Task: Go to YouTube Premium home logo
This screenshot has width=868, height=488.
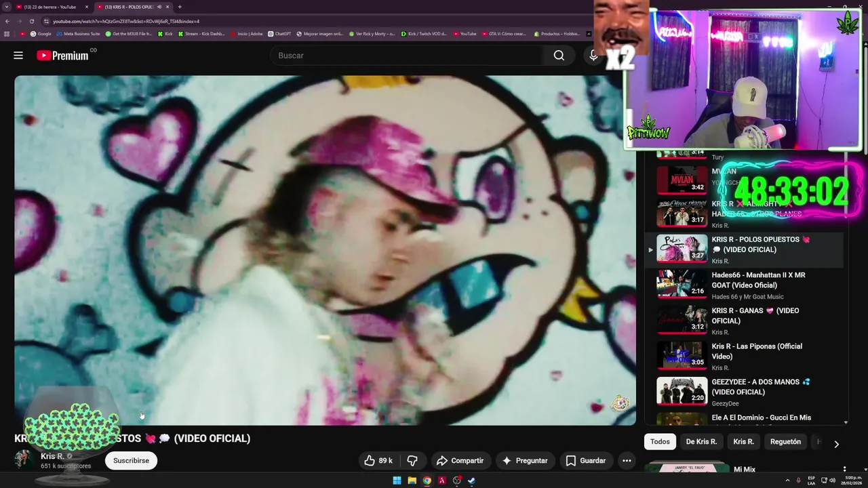Action: [x=62, y=56]
